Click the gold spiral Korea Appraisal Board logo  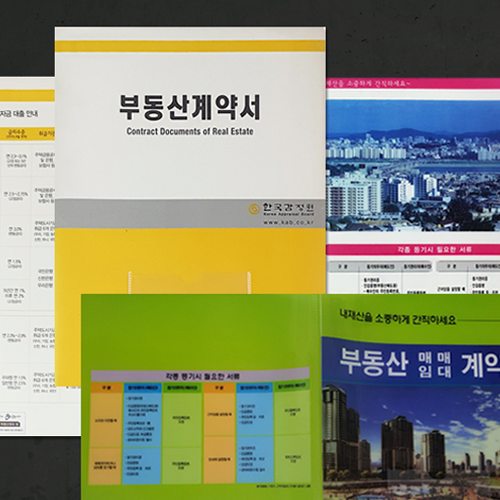254,209
